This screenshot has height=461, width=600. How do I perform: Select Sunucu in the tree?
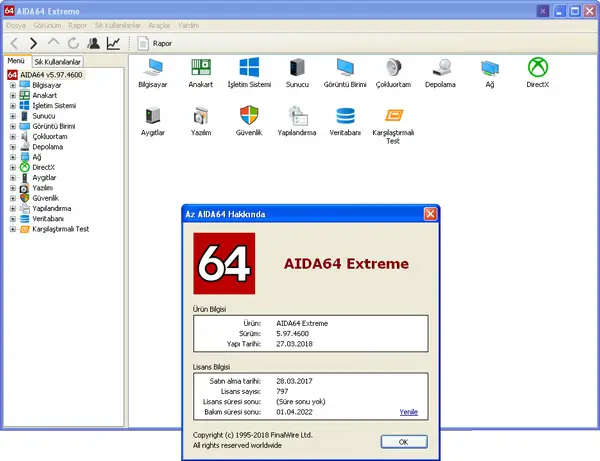[x=44, y=116]
